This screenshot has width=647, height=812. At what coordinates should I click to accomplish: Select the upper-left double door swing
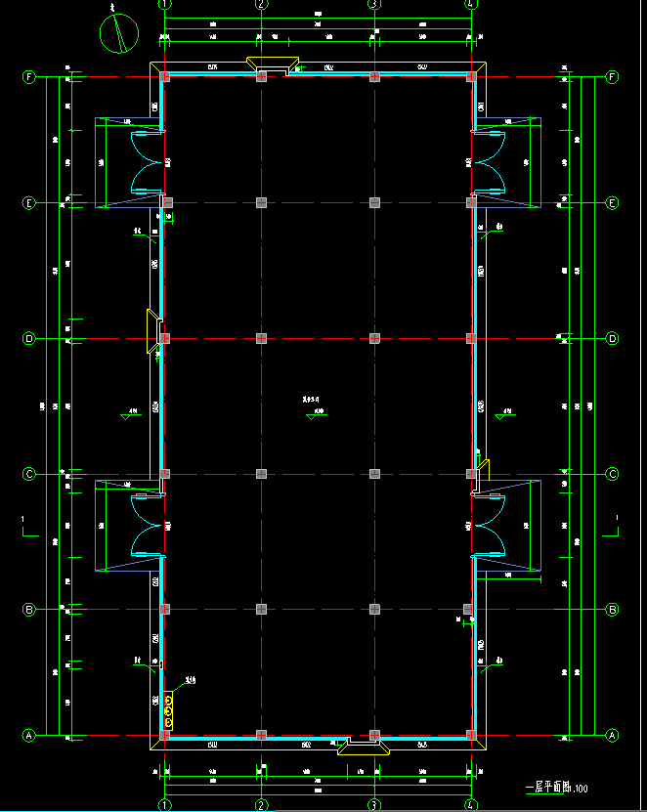click(x=147, y=161)
